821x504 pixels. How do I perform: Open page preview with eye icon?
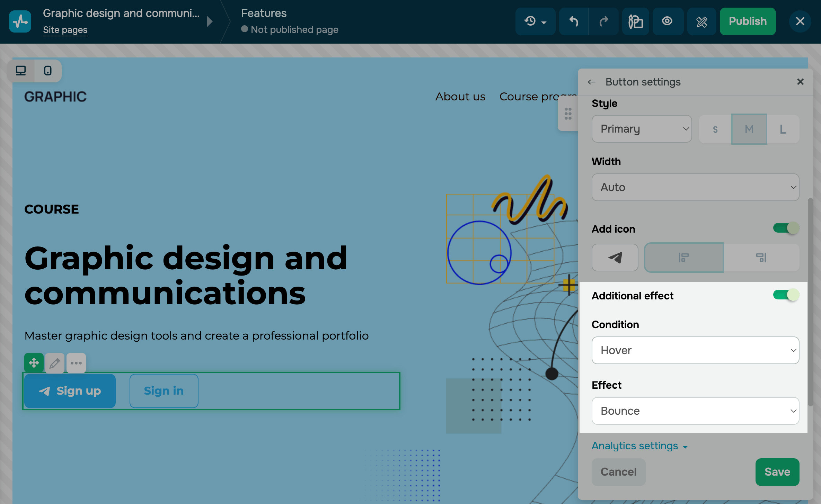(667, 21)
